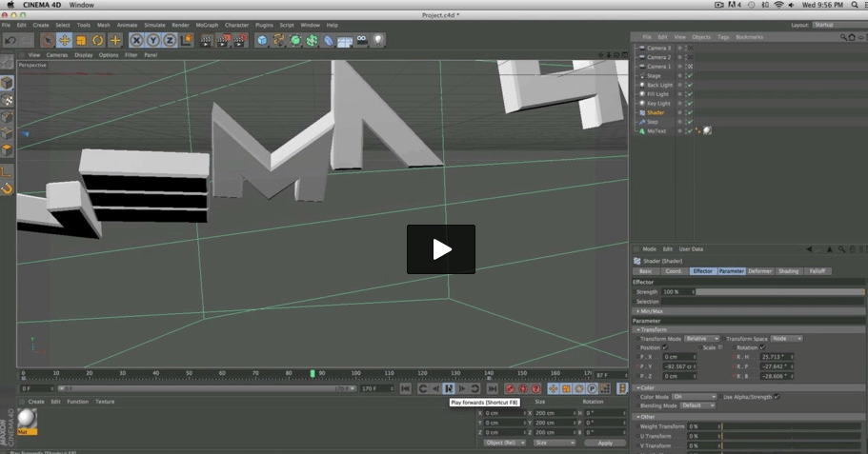
Task: Toggle Use Alpha/Strength checkbox
Action: tap(777, 397)
